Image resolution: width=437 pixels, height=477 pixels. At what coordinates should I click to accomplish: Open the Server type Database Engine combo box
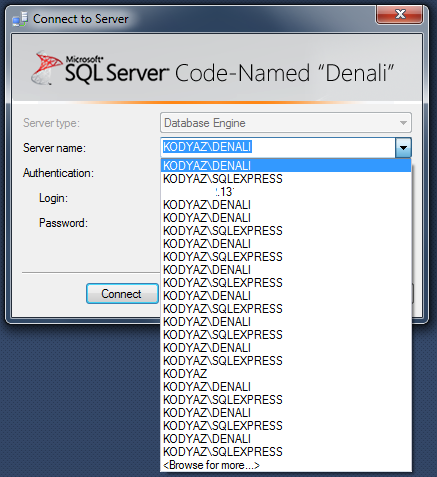tap(286, 123)
